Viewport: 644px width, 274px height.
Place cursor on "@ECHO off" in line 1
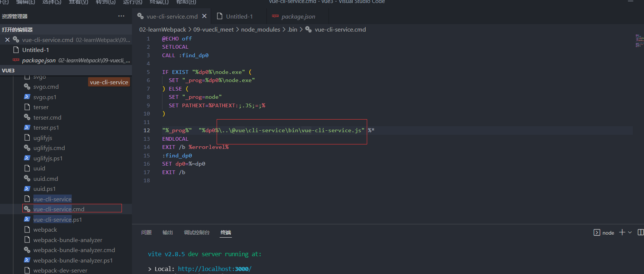177,39
